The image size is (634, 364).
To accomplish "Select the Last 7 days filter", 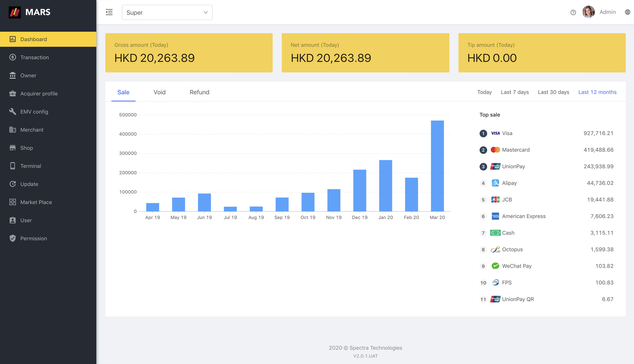I will 515,92.
